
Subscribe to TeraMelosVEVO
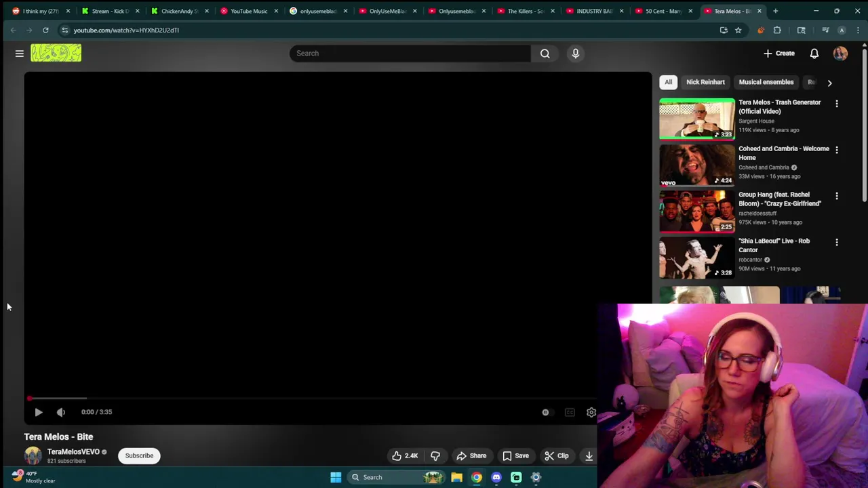click(139, 455)
